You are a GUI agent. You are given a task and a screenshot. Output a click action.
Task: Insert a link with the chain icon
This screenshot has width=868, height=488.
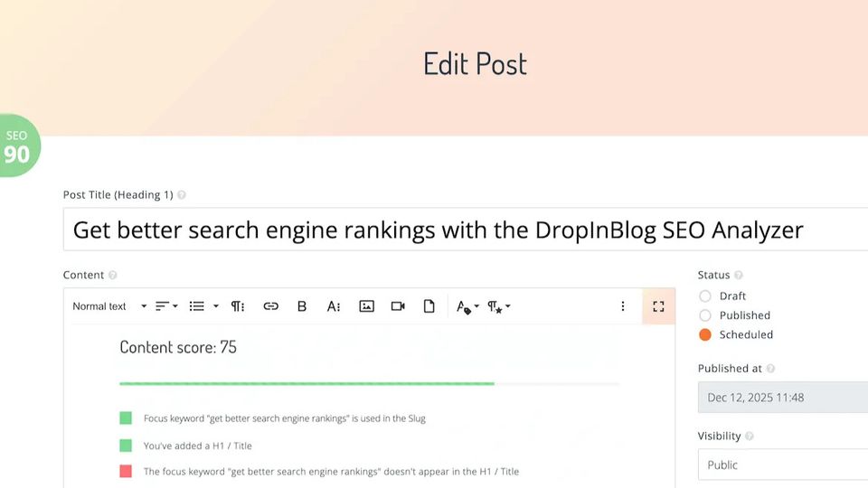click(270, 306)
